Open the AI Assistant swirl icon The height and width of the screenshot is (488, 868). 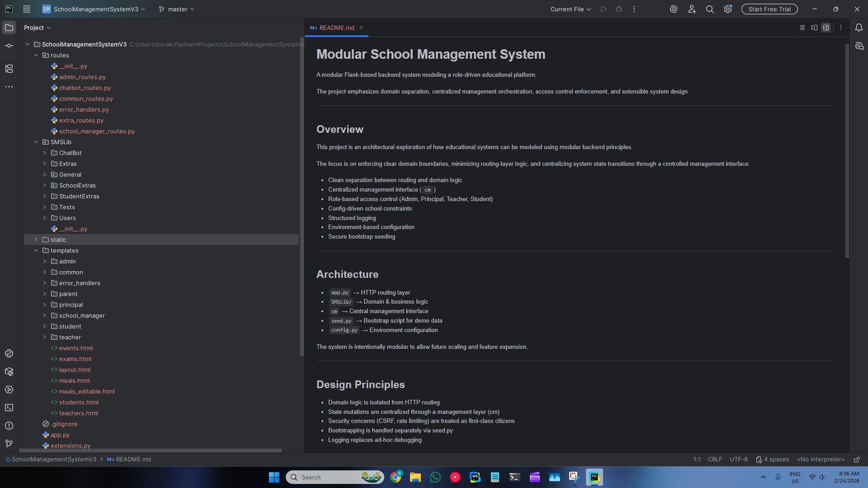pyautogui.click(x=674, y=9)
